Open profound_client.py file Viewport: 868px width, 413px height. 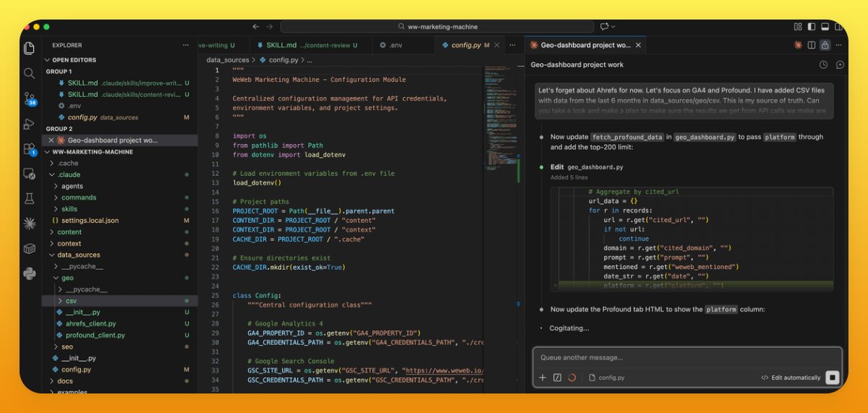(95, 336)
